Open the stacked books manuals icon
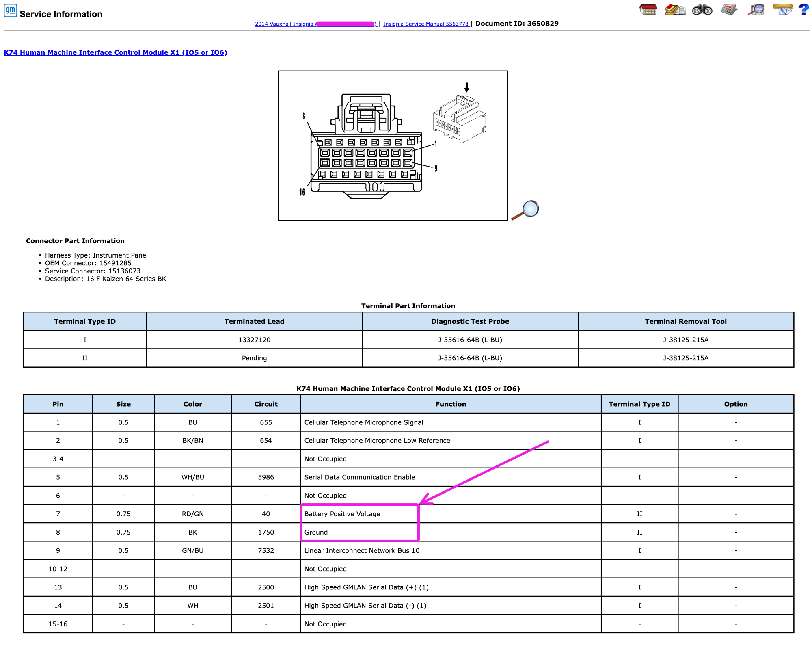 click(x=675, y=10)
